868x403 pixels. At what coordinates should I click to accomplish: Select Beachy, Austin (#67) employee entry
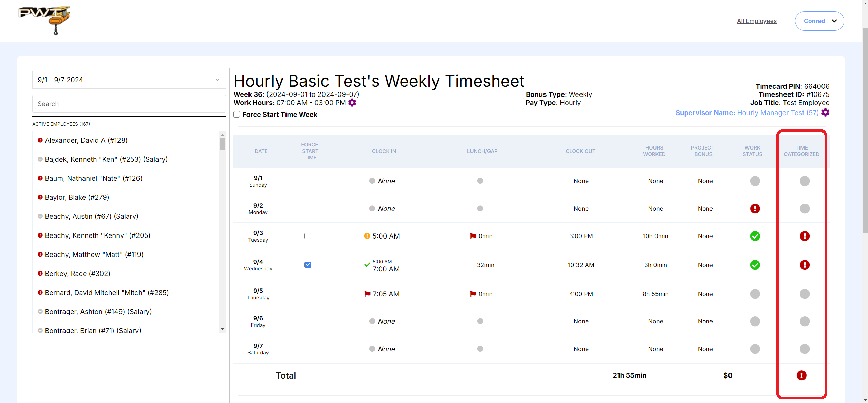[x=92, y=216]
